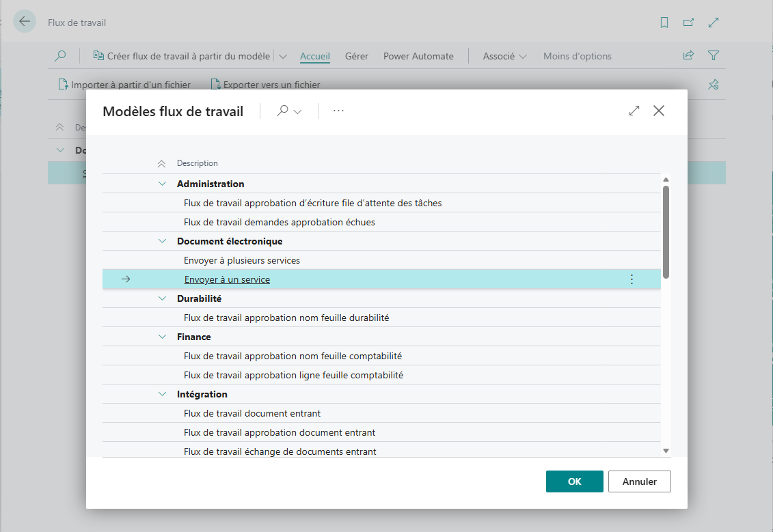Switch to the Gérer tab

[x=357, y=56]
